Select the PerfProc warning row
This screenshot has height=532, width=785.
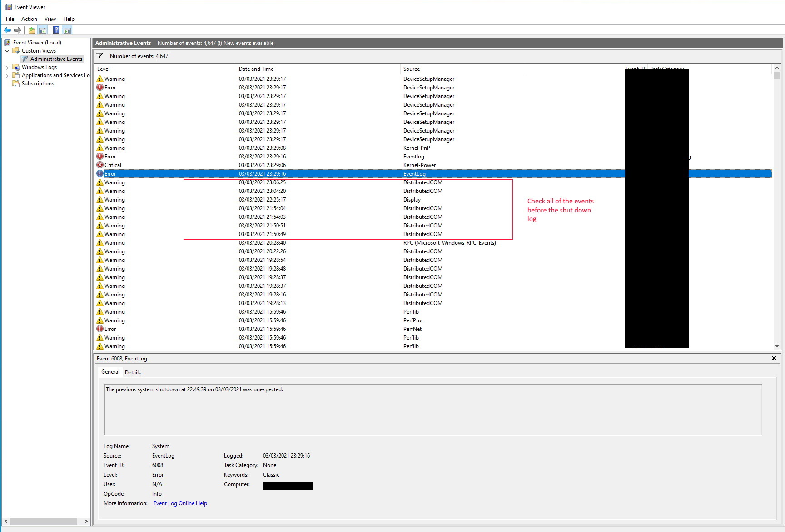[433, 320]
